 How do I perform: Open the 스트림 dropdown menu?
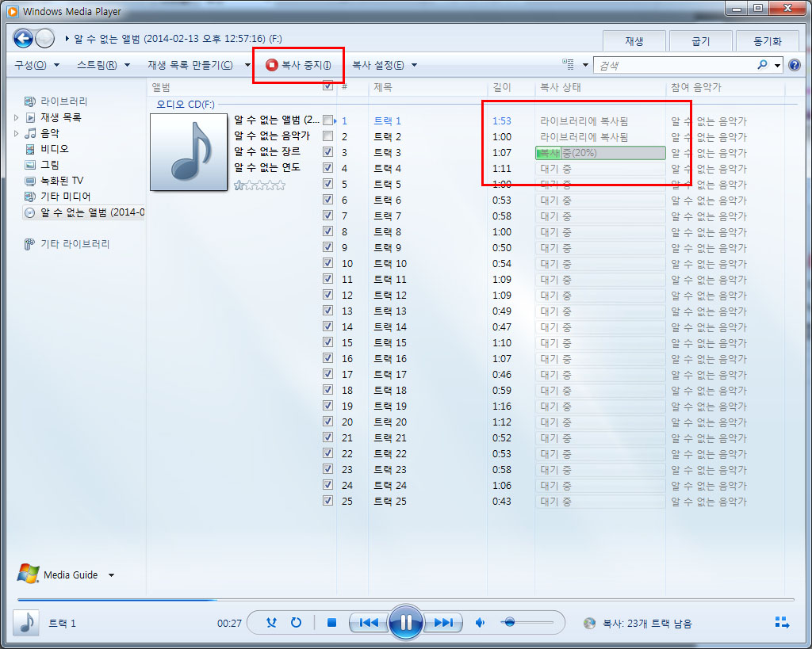103,65
